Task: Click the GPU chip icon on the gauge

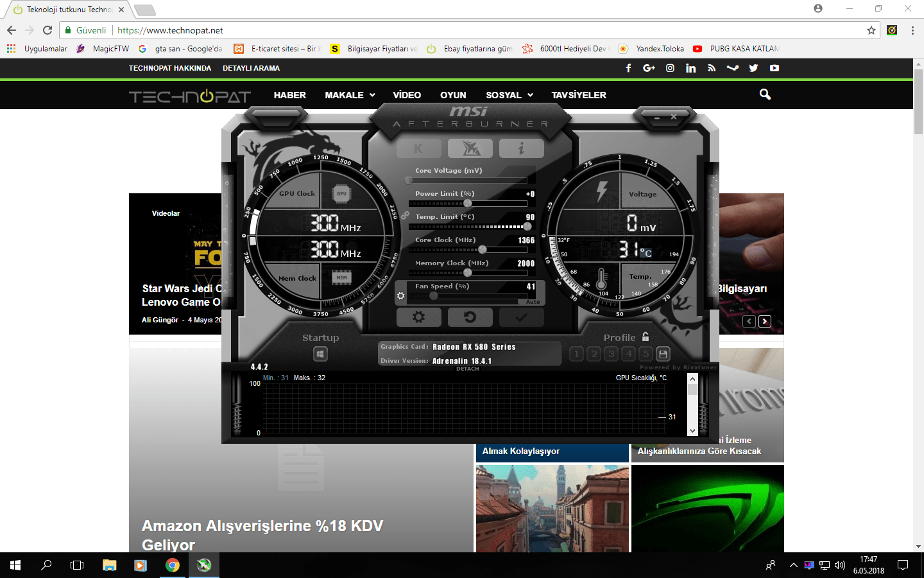Action: (x=341, y=193)
